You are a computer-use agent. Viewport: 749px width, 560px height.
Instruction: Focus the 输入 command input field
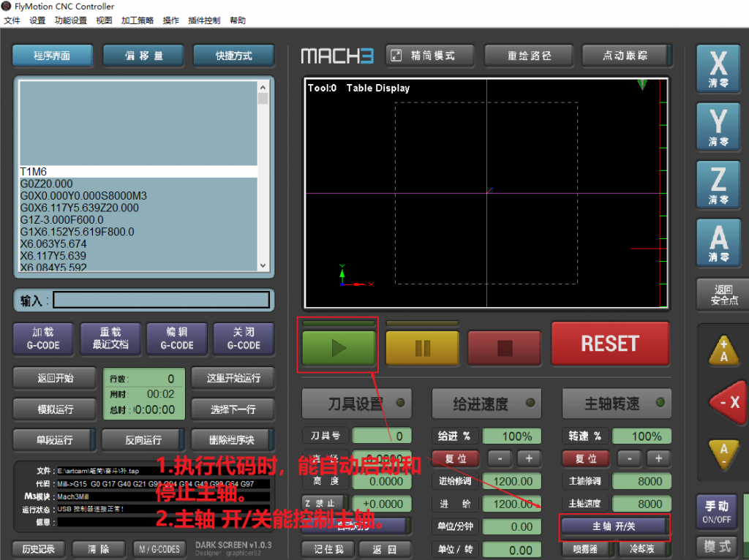coord(162,300)
